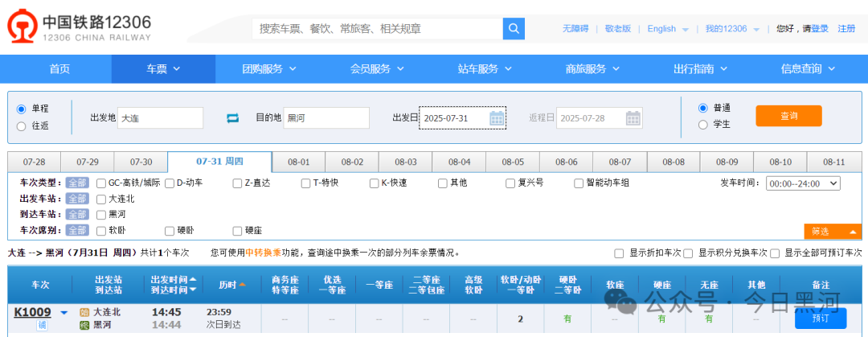Image resolution: width=868 pixels, height=337 pixels.
Task: Sort descending by arrival time arrow
Action: pos(193,290)
